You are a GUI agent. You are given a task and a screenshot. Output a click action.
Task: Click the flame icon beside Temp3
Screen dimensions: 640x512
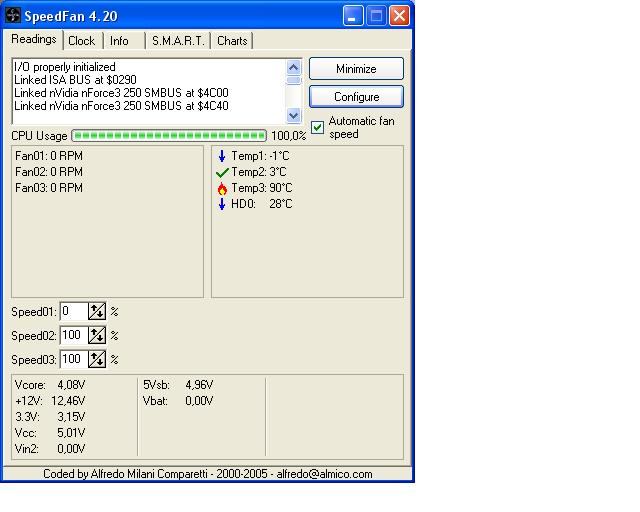pyautogui.click(x=222, y=188)
